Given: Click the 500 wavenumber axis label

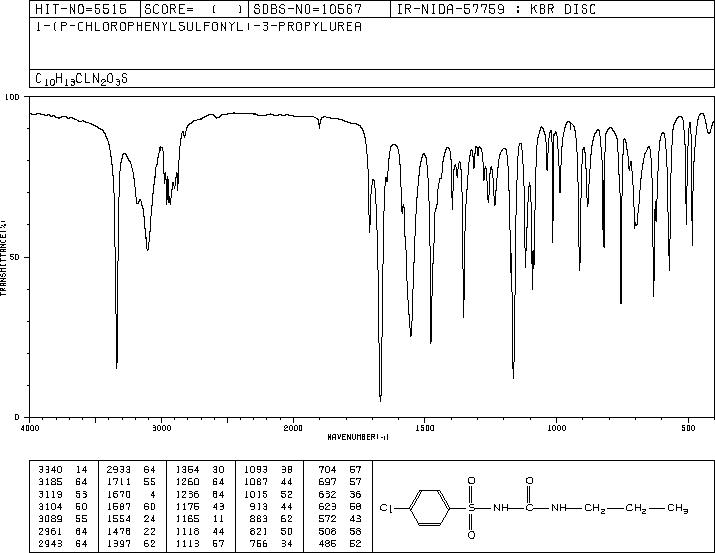Looking at the screenshot, I should tap(688, 428).
